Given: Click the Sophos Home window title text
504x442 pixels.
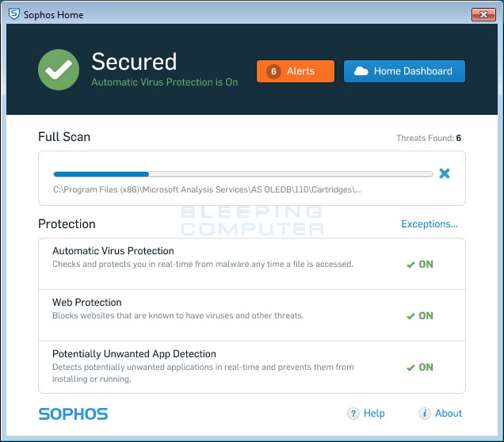Looking at the screenshot, I should point(53,15).
